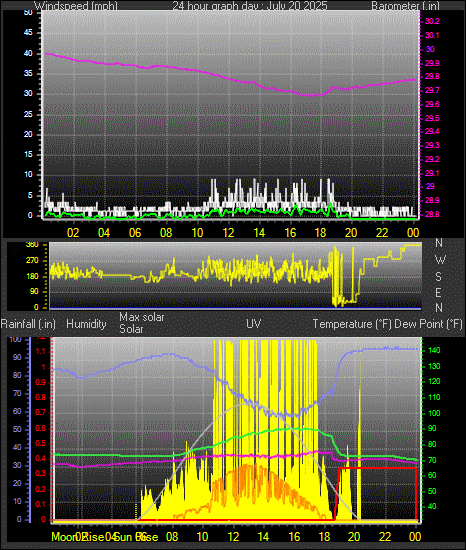
Task: Click the 'W' compass direction label
Action: [440, 260]
